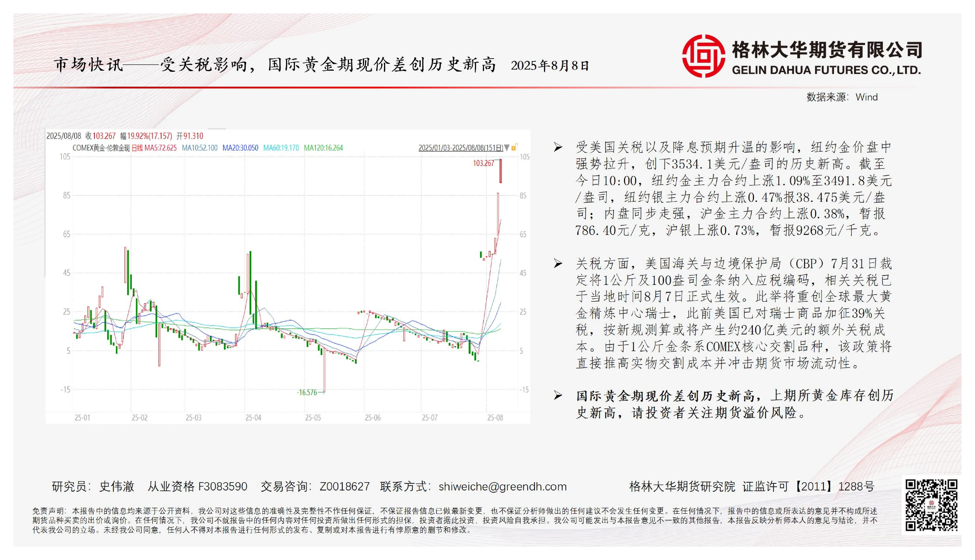Click the QR code at bottom right
This screenshot has width=975, height=560.
tap(931, 505)
